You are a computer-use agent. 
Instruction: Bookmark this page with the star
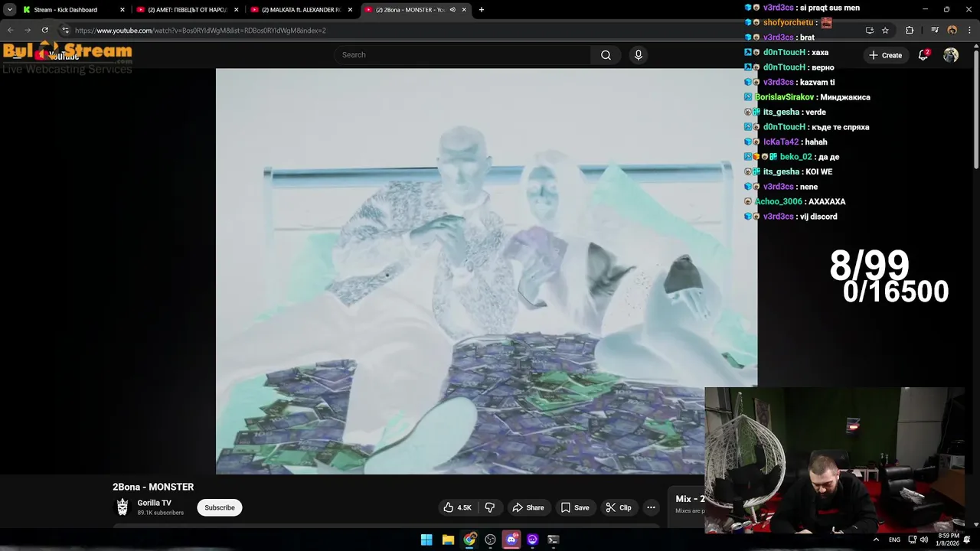click(885, 30)
